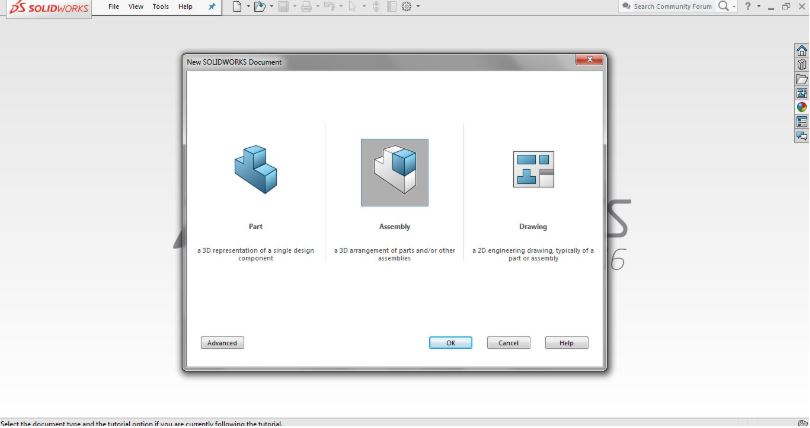Image resolution: width=810 pixels, height=428 pixels.
Task: Open the New document dropdown arrow
Action: tap(248, 7)
